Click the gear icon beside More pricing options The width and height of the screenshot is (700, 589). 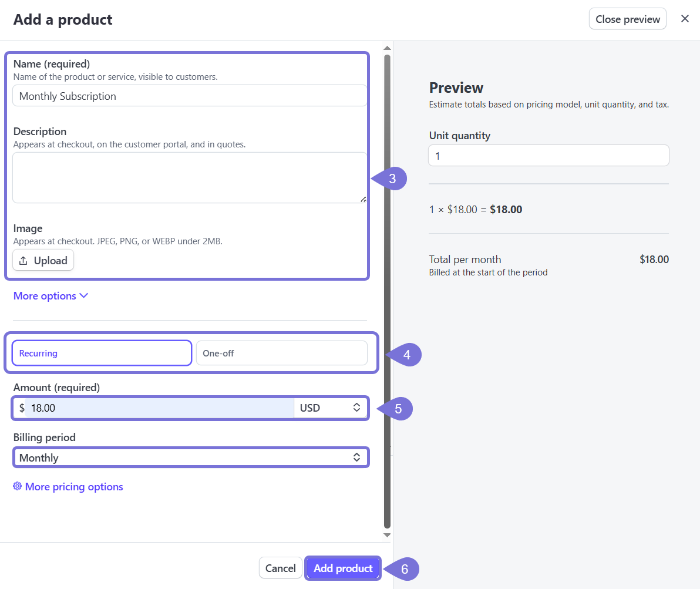[x=18, y=486]
